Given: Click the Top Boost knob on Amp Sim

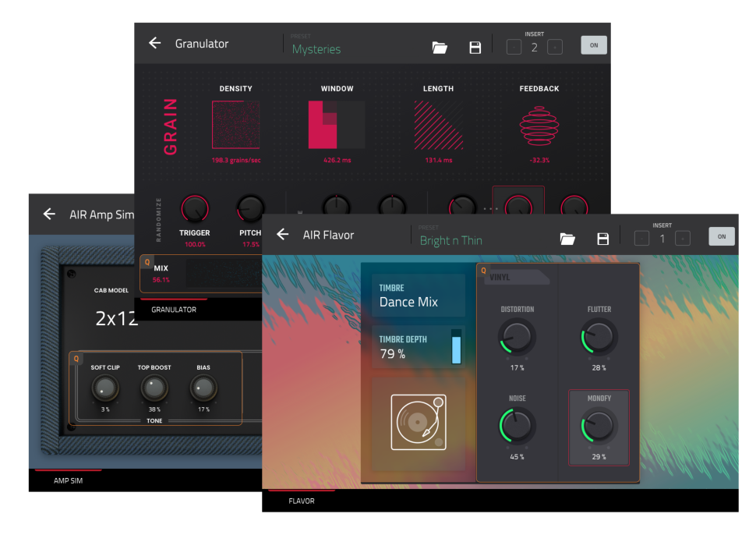Looking at the screenshot, I should pos(154,388).
